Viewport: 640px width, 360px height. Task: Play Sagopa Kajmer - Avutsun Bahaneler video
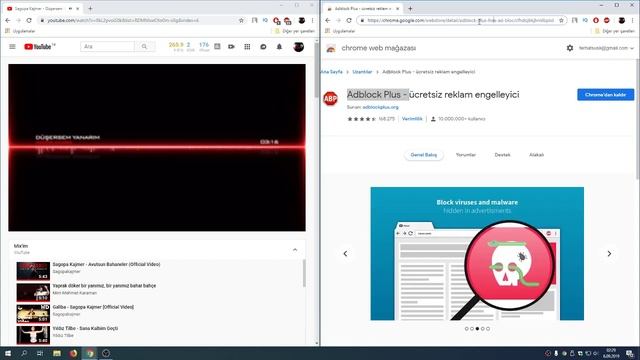tap(106, 264)
